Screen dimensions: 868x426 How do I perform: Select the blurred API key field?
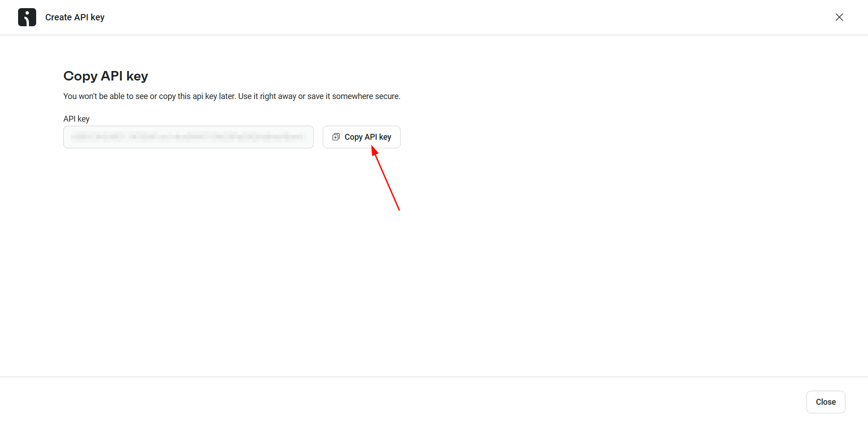[x=189, y=137]
